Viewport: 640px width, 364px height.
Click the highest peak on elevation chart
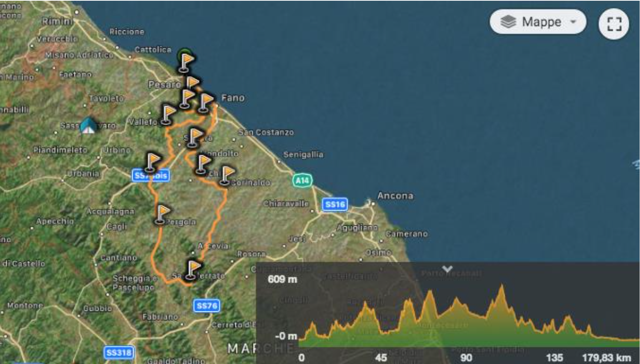pyautogui.click(x=502, y=286)
